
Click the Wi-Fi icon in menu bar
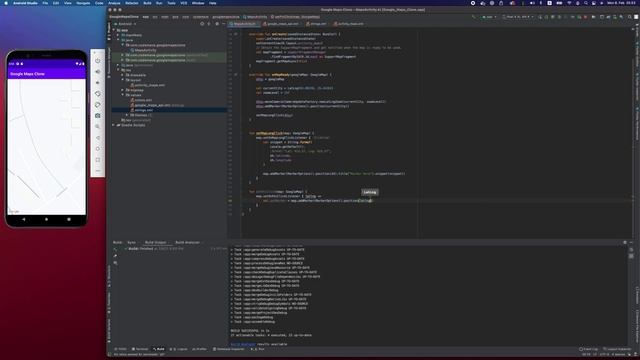[569, 3]
